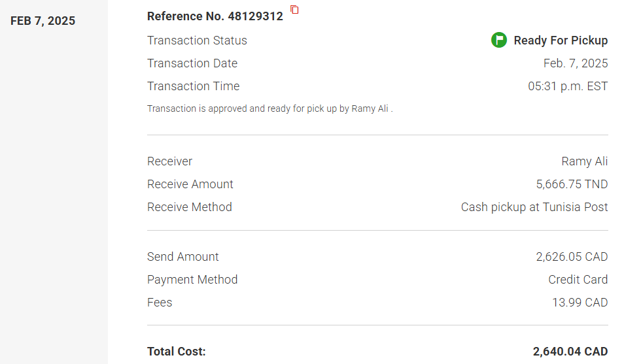Click Cash pickup at Tunisia Post value

(x=534, y=207)
